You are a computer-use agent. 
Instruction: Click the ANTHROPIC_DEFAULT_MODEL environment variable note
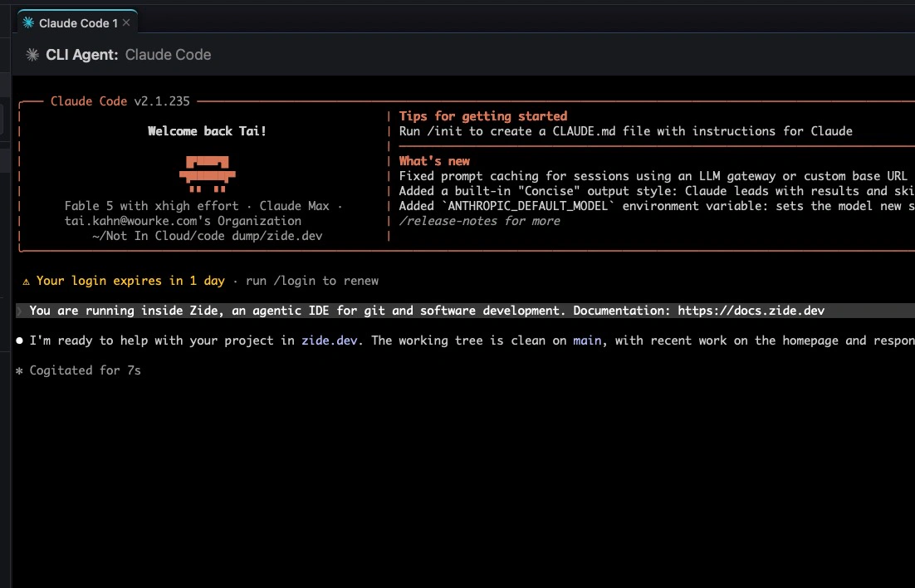click(657, 205)
